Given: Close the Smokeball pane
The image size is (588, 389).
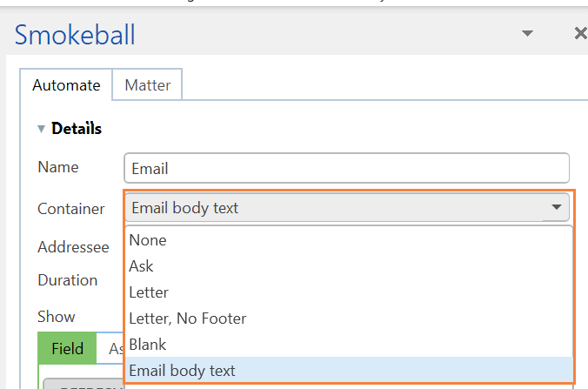Looking at the screenshot, I should click(581, 33).
